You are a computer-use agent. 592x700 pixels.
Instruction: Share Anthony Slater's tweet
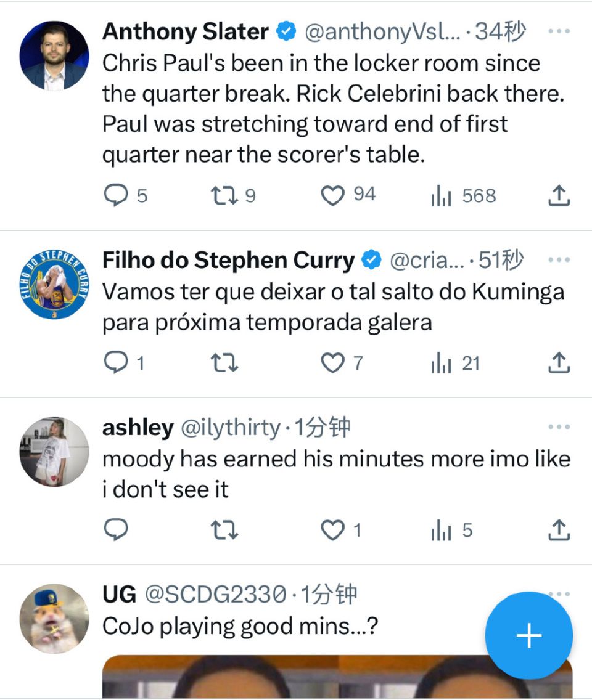click(559, 195)
